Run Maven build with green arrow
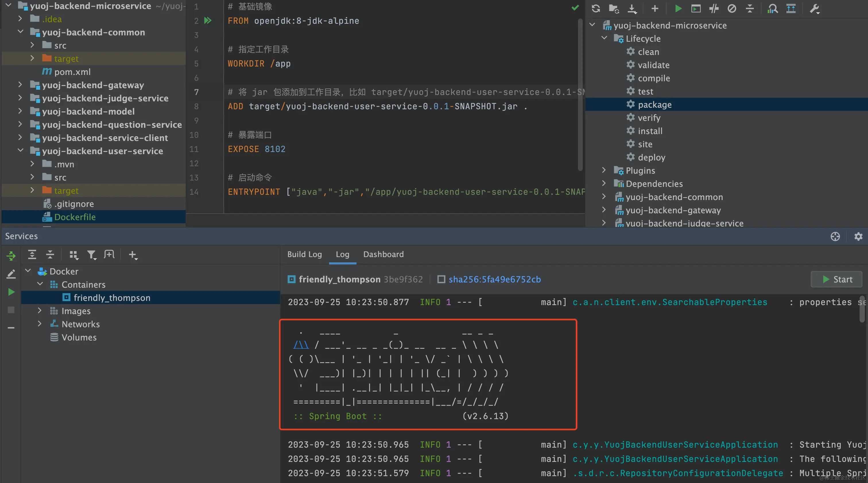This screenshot has height=483, width=868. point(678,8)
